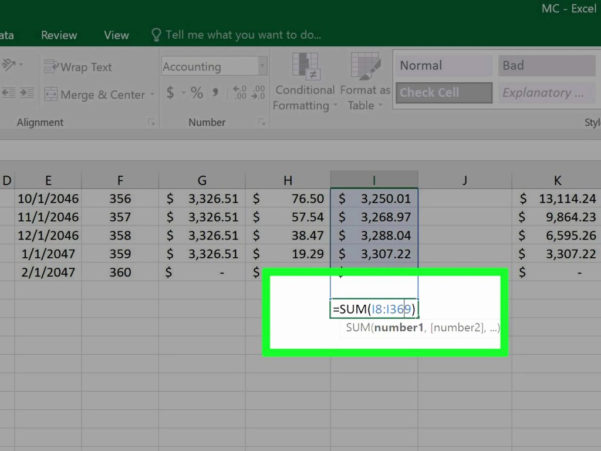The width and height of the screenshot is (601, 451).
Task: Open the dollar format dropdown arrow
Action: pos(183,93)
